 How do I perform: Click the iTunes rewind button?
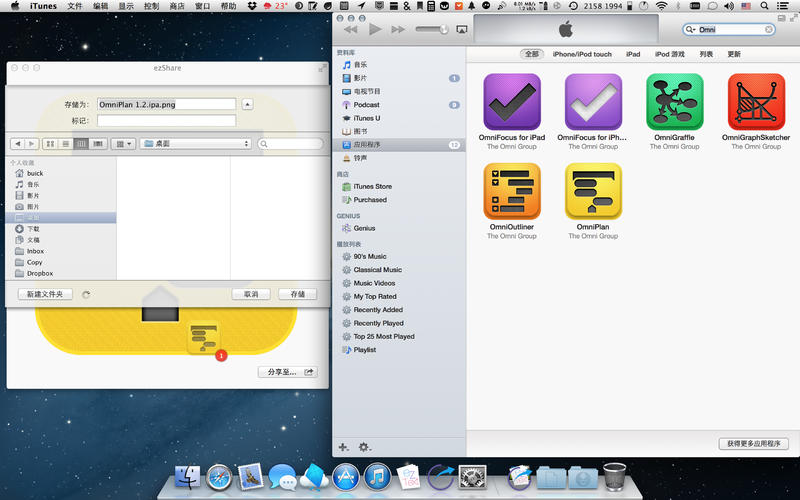[351, 30]
